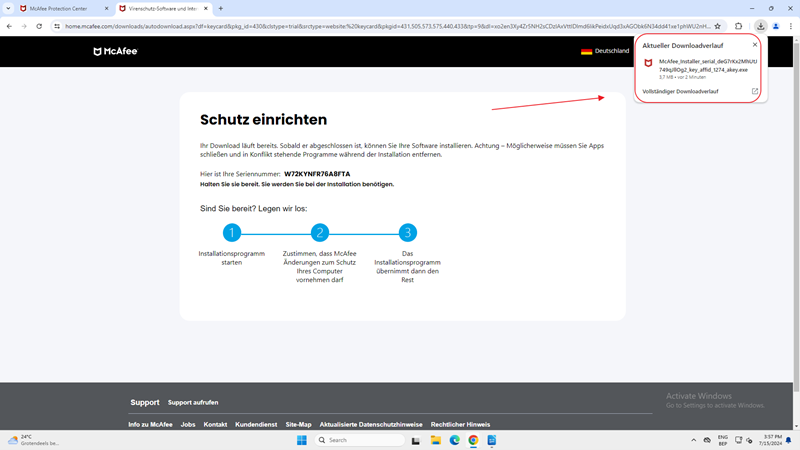Open the Windows Start menu
800x450 pixels.
pos(302,440)
